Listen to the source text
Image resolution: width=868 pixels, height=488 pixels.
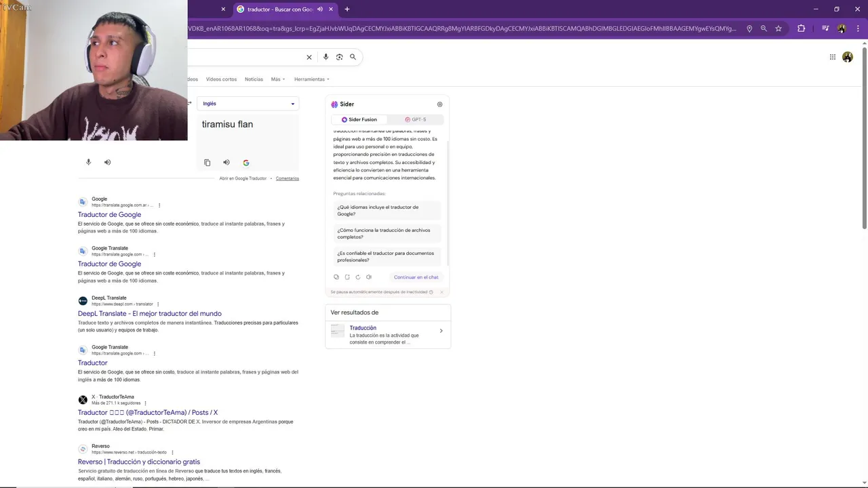107,162
